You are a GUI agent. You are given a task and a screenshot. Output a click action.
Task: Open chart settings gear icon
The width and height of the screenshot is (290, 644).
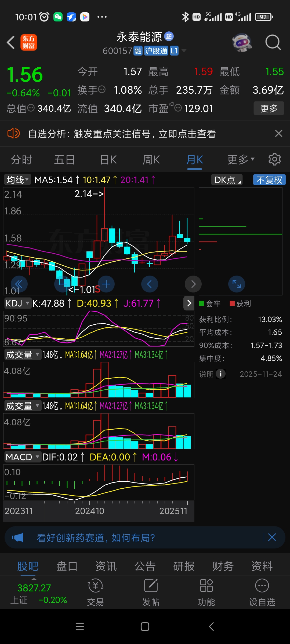(275, 159)
